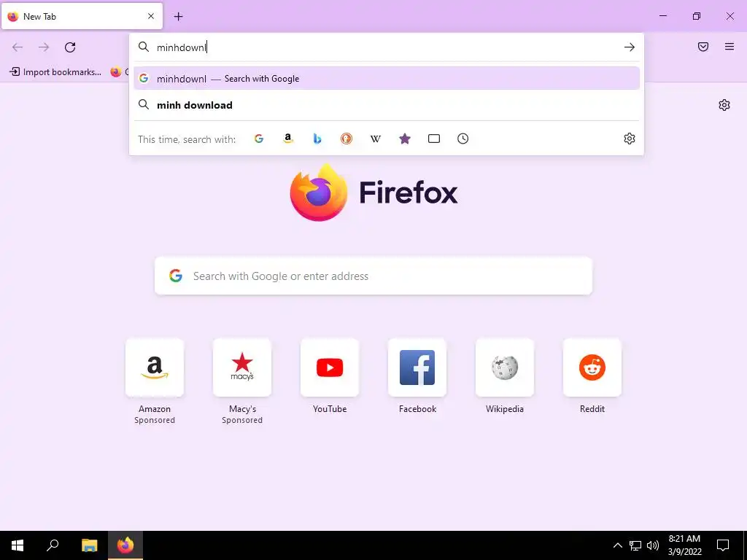Click Firefox icon in taskbar
The width and height of the screenshot is (747, 560).
125,545
